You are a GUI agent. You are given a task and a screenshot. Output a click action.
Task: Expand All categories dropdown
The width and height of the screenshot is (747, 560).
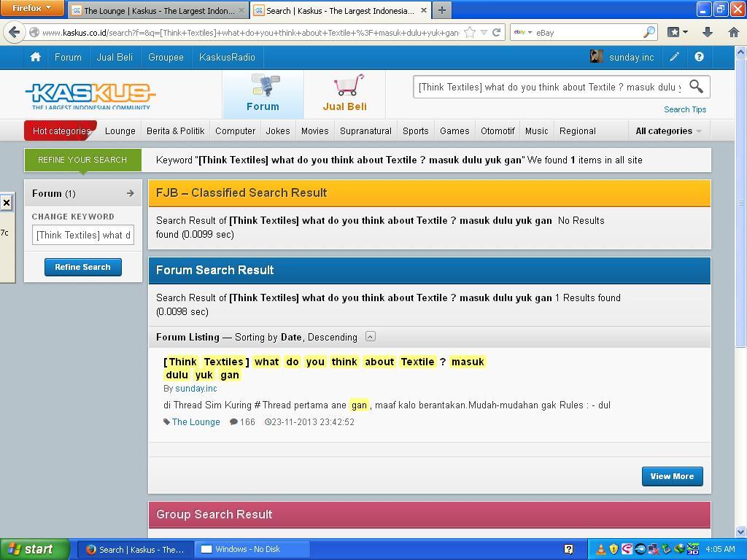point(668,131)
